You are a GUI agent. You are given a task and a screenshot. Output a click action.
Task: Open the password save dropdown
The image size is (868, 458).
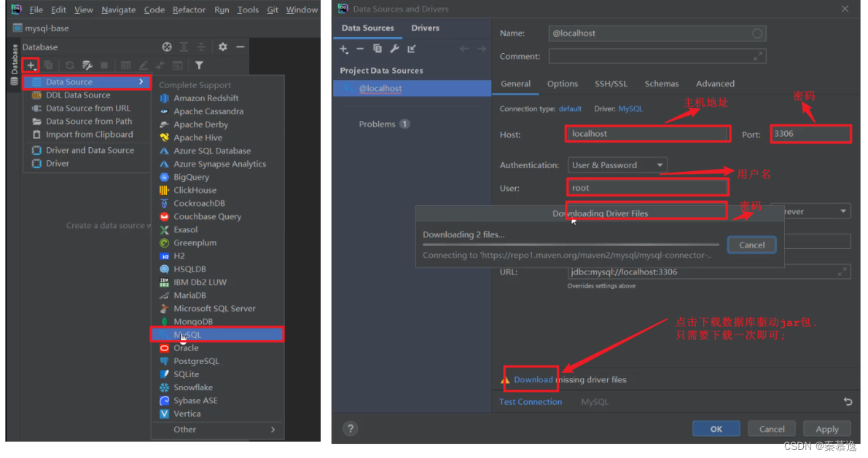point(811,211)
